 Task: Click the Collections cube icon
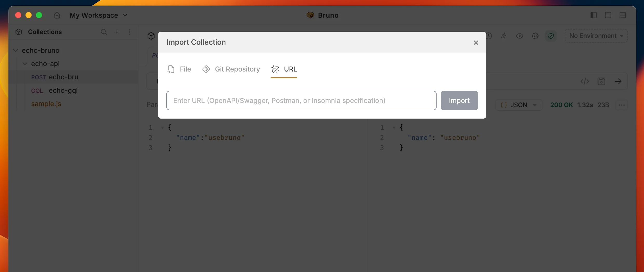tap(19, 32)
